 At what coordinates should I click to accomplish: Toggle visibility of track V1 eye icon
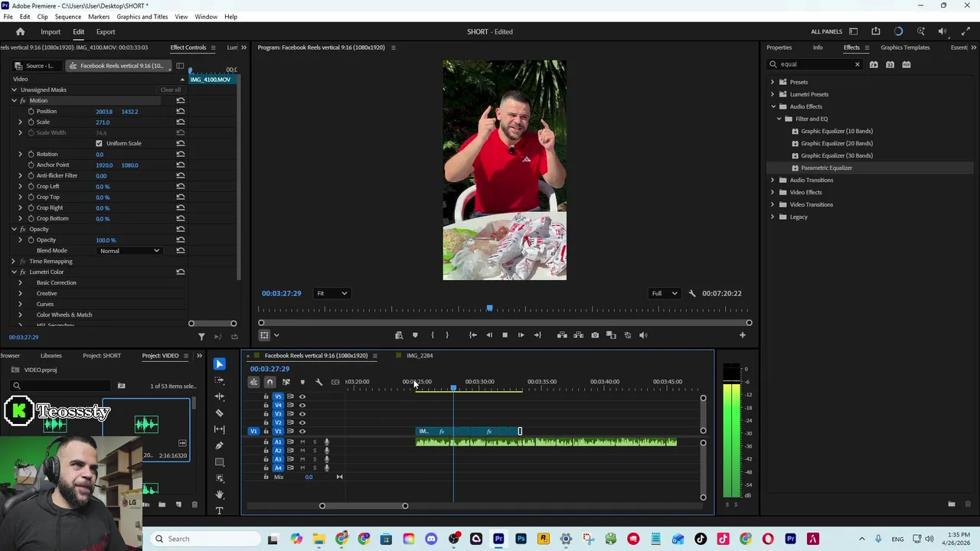click(x=302, y=431)
